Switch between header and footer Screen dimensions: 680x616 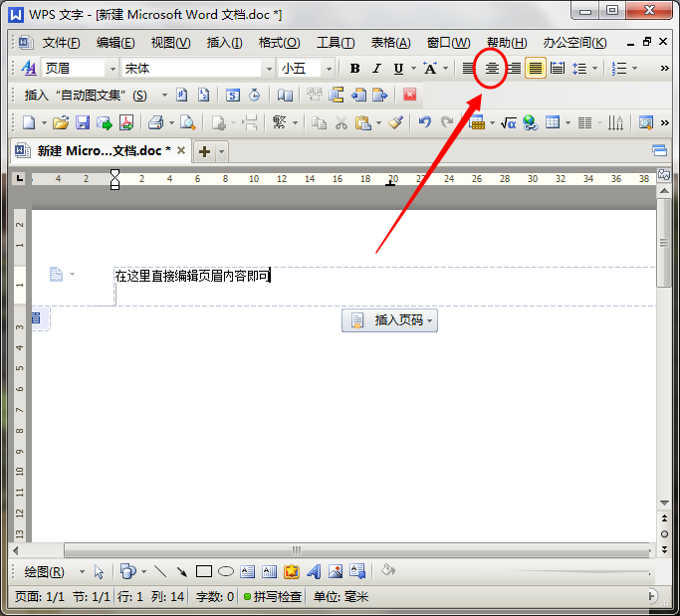point(337,95)
